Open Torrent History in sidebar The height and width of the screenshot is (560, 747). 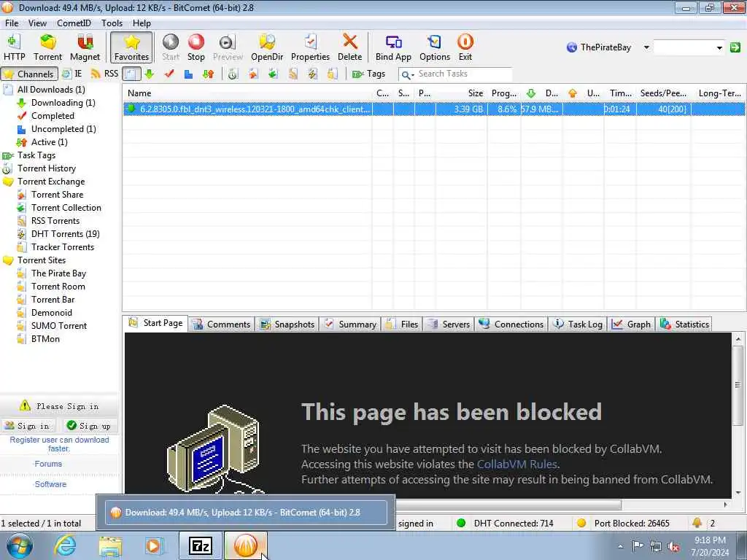[x=46, y=168]
